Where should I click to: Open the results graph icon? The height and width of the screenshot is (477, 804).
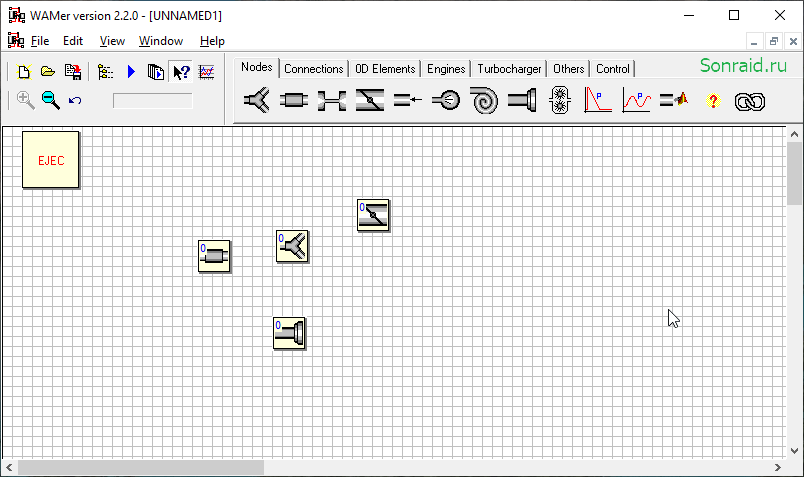click(207, 72)
